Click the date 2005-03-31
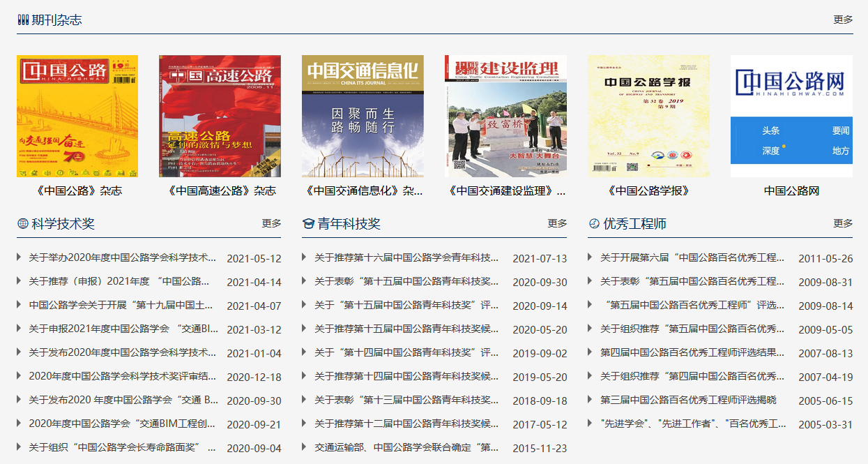 pyautogui.click(x=826, y=425)
